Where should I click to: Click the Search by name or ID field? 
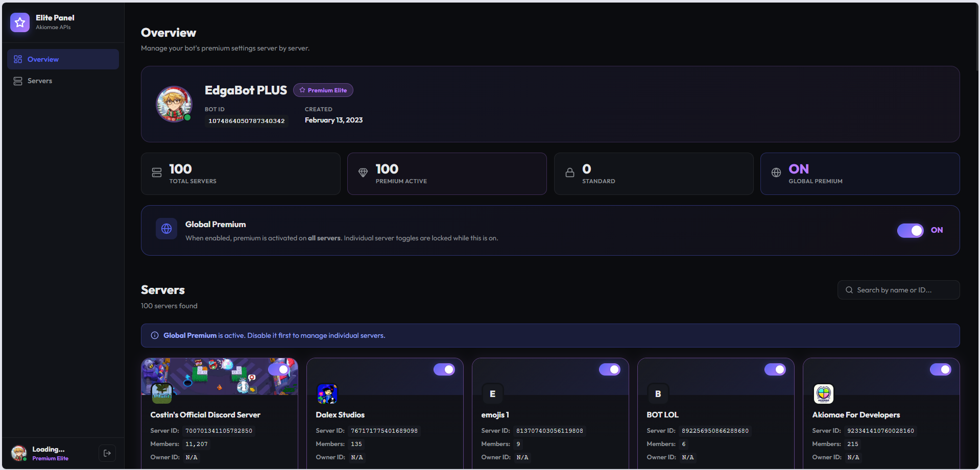899,290
